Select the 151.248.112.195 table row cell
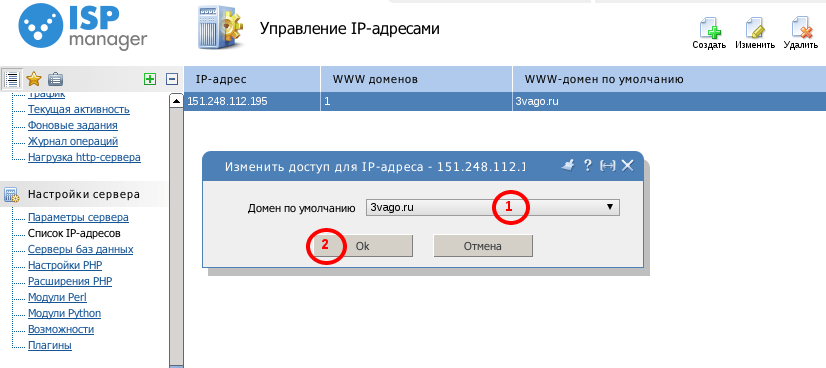Viewport: 826px width, 368px height. (252, 102)
